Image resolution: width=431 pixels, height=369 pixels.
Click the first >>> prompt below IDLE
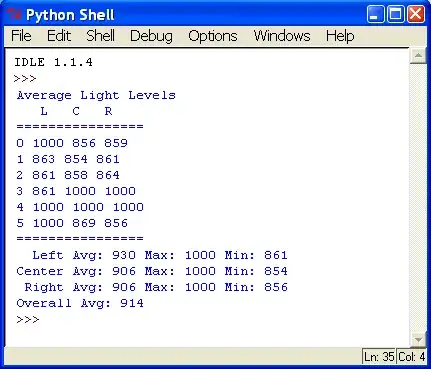[25, 79]
